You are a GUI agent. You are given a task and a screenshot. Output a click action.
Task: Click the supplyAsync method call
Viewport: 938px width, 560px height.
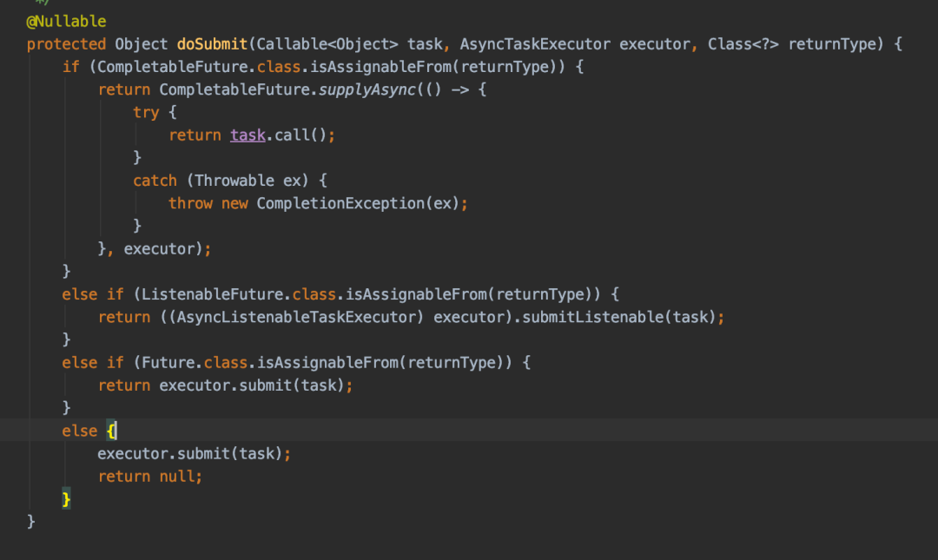[x=367, y=89]
